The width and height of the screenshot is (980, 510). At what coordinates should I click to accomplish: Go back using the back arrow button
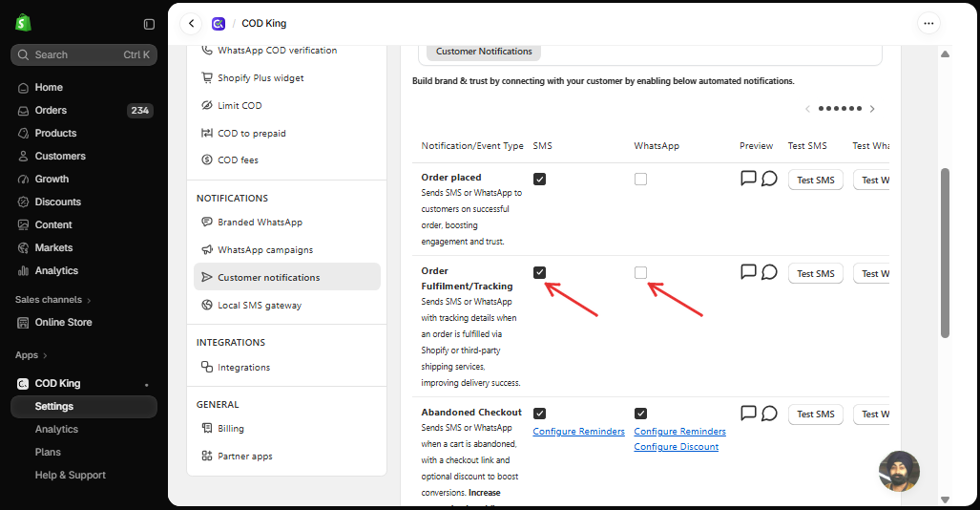191,24
